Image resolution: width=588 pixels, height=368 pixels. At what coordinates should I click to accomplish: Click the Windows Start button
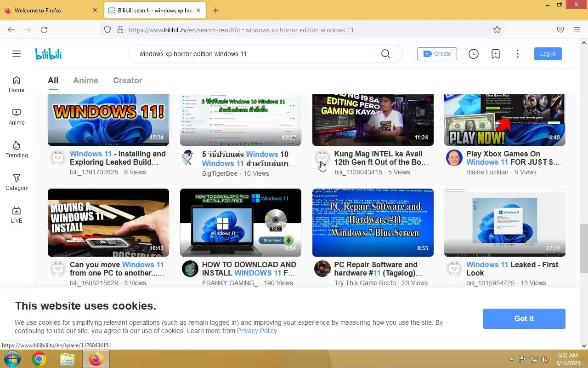[11, 359]
